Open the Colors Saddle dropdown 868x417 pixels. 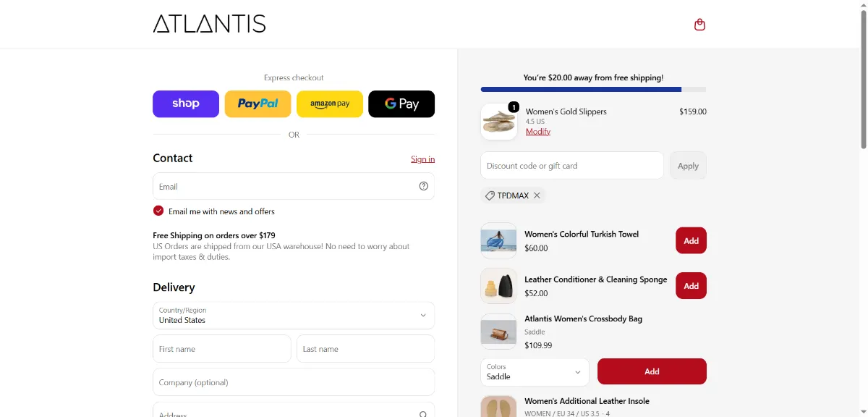pyautogui.click(x=535, y=371)
